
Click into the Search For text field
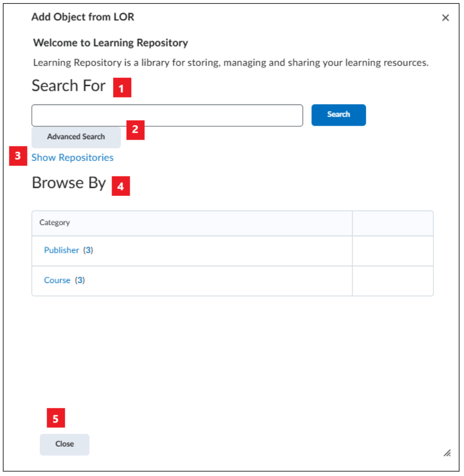167,115
